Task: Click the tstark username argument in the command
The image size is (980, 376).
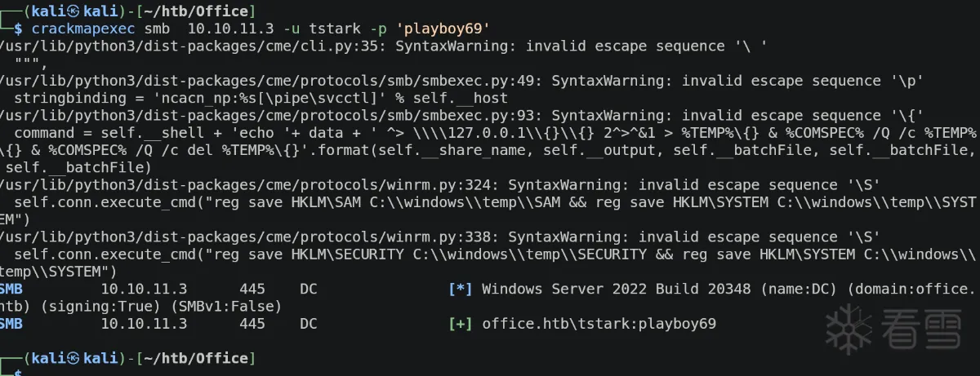Action: pos(331,29)
